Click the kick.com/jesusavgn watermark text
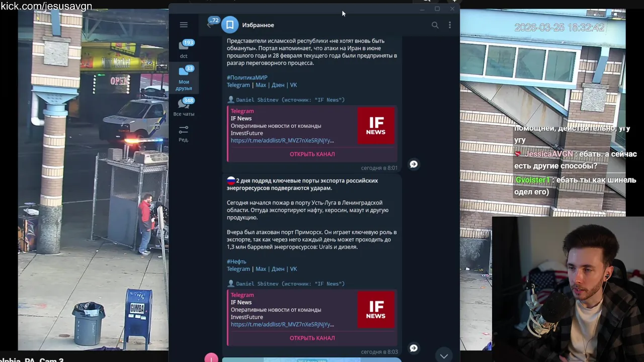Screen dimensions: 644x362 point(46,6)
